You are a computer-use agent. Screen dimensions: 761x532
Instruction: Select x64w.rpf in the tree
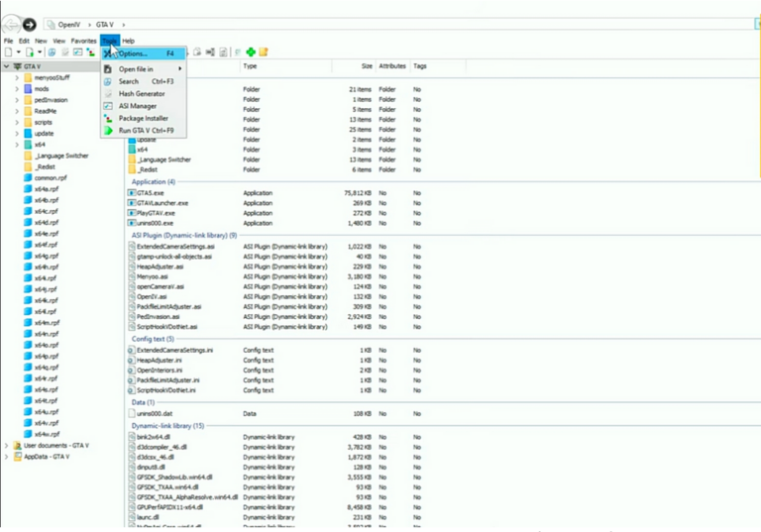pos(48,434)
